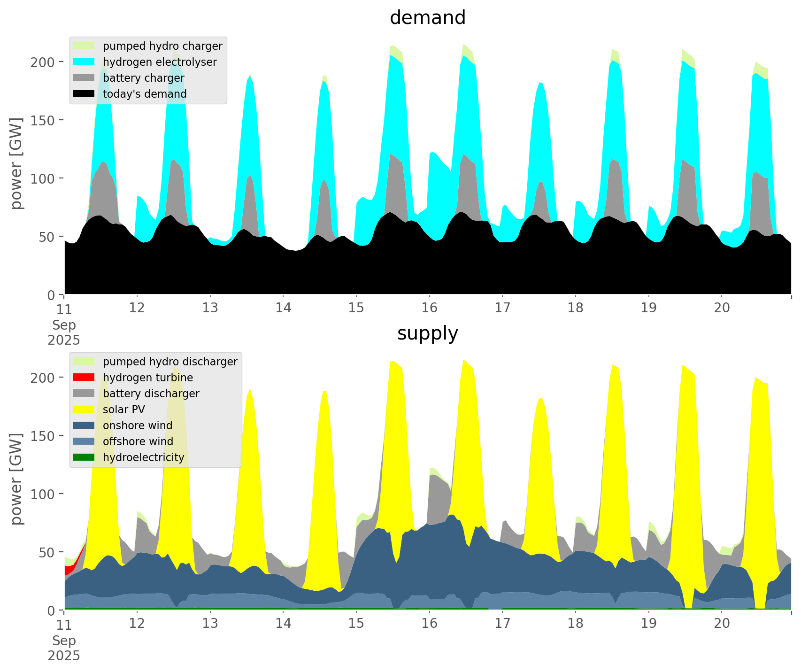Click the Sep 2025 label under demand chart
The height and width of the screenshot is (672, 801).
[x=64, y=332]
